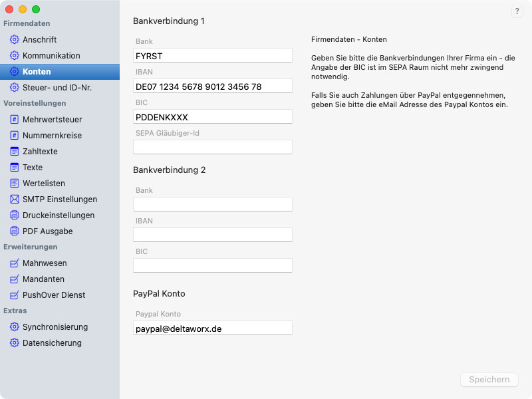Screen dimensions: 532x399
Task: Click the hash icon beside Mehrwertsteuer
Action: coord(14,120)
